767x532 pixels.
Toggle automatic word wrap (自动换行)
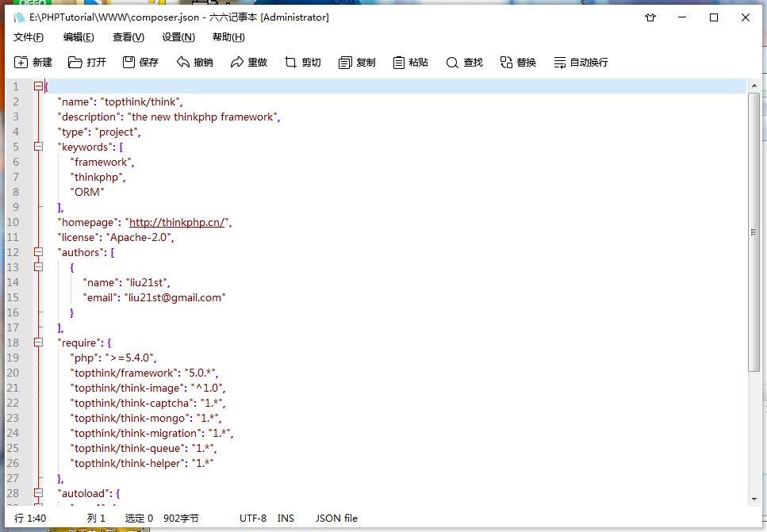560,63
